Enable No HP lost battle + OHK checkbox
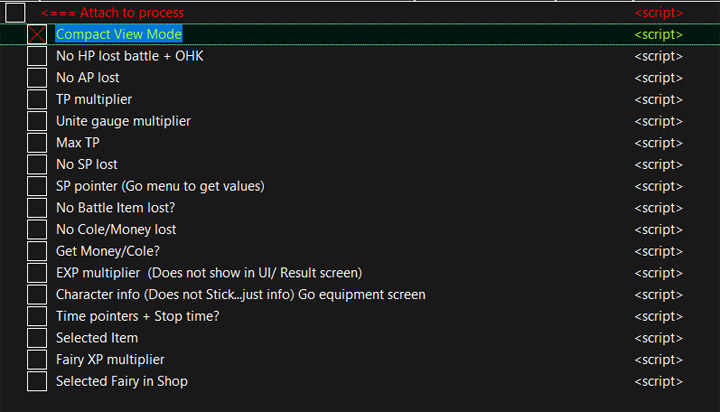 [37, 56]
